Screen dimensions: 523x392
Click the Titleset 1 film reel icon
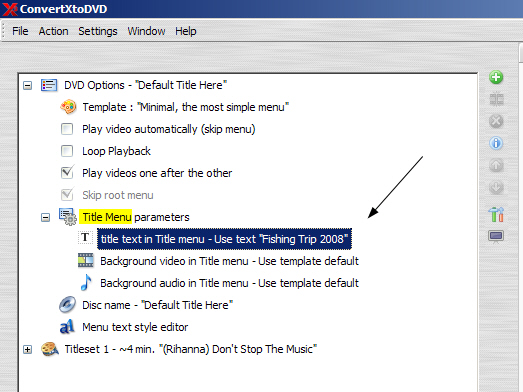50,349
